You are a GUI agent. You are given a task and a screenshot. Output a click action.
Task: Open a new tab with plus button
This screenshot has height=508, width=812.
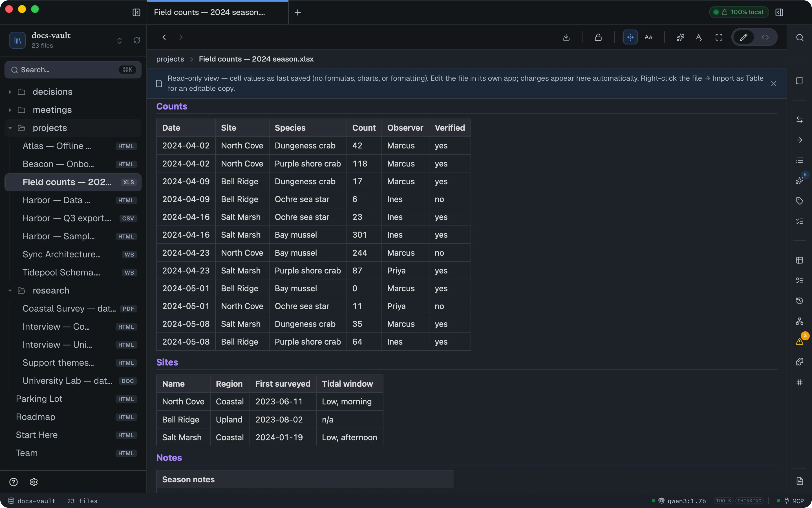pyautogui.click(x=298, y=12)
